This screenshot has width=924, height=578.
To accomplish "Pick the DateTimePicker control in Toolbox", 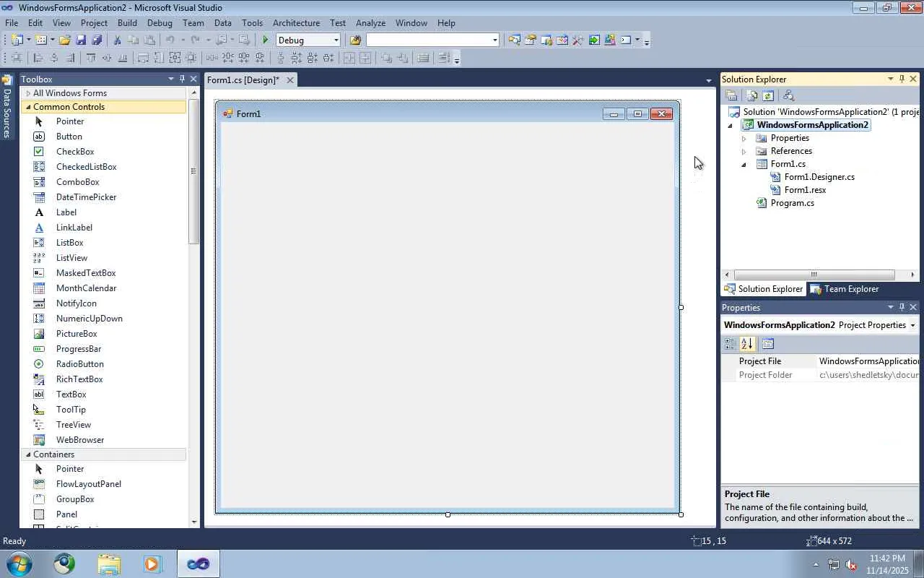I will (x=105, y=197).
